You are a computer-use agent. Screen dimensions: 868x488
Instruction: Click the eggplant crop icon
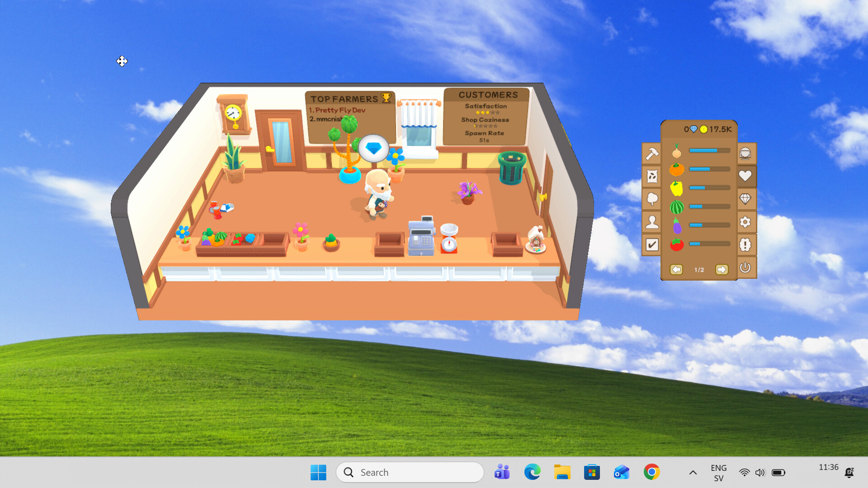[x=677, y=225]
